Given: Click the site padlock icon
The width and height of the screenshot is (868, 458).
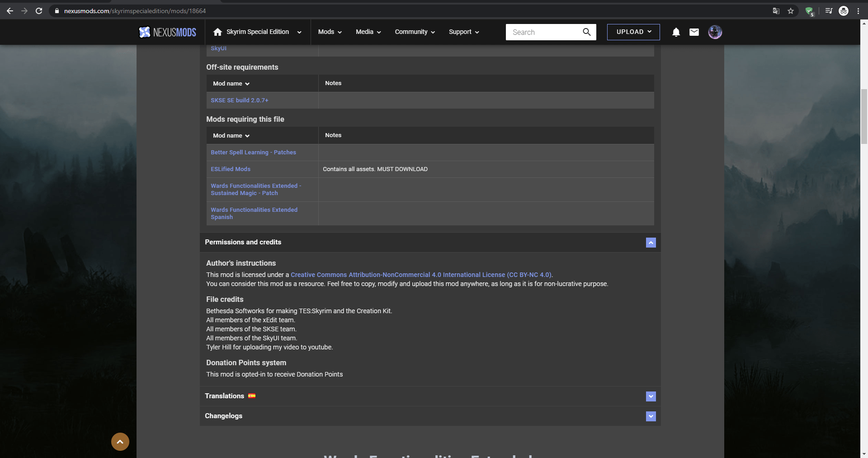Looking at the screenshot, I should pos(57,11).
